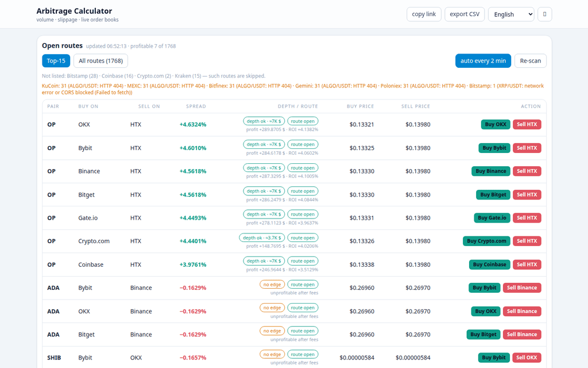Click the Buy Coinbase button

[x=489, y=264]
